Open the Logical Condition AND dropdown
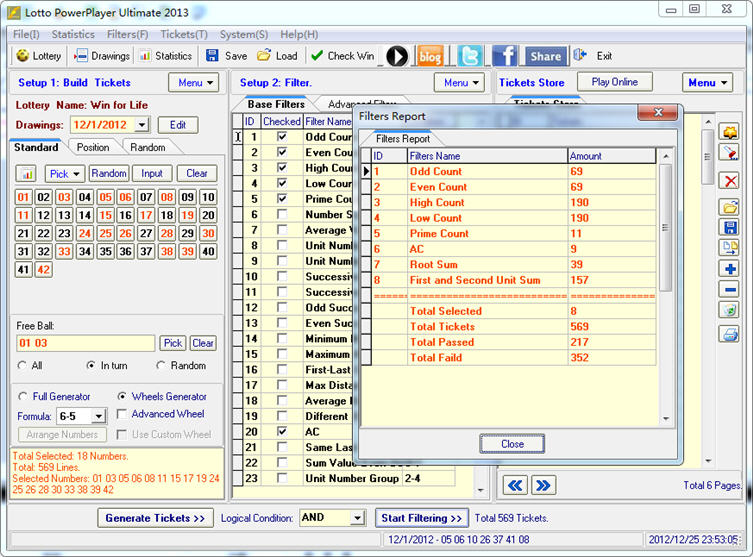753x557 pixels. [x=357, y=518]
